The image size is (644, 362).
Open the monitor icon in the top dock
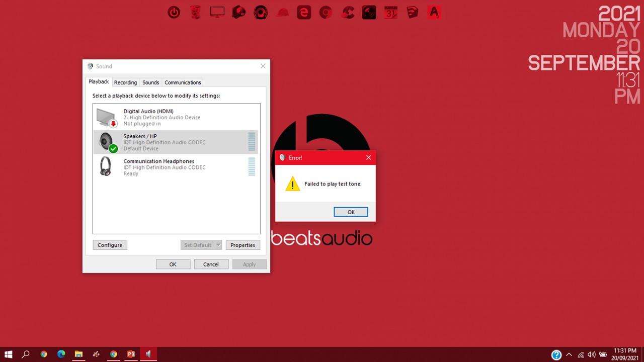[217, 12]
